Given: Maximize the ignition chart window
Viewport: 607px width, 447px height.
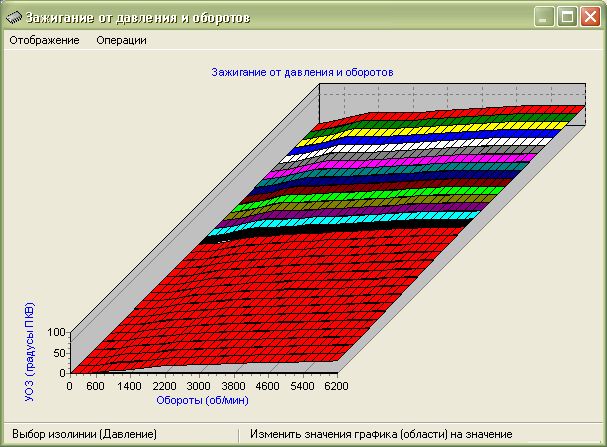Looking at the screenshot, I should point(567,17).
